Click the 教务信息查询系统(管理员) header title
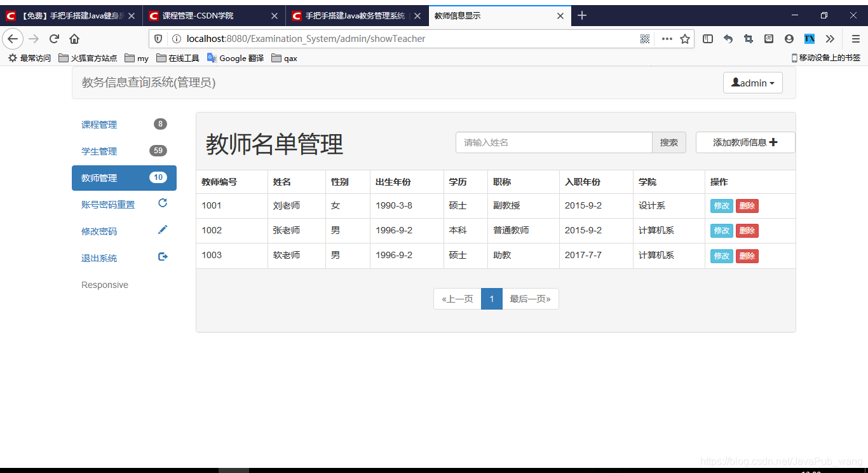Image resolution: width=868 pixels, height=473 pixels. [149, 83]
